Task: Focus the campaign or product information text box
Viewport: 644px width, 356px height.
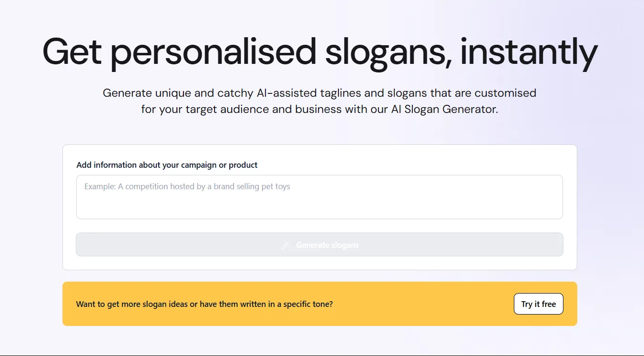Action: pyautogui.click(x=319, y=197)
